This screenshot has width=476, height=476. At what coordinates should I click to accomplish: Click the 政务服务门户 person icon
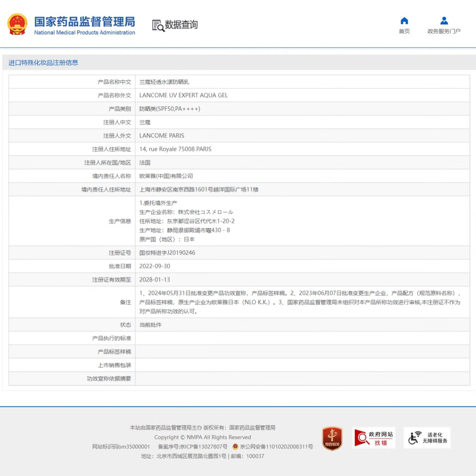[x=444, y=20]
